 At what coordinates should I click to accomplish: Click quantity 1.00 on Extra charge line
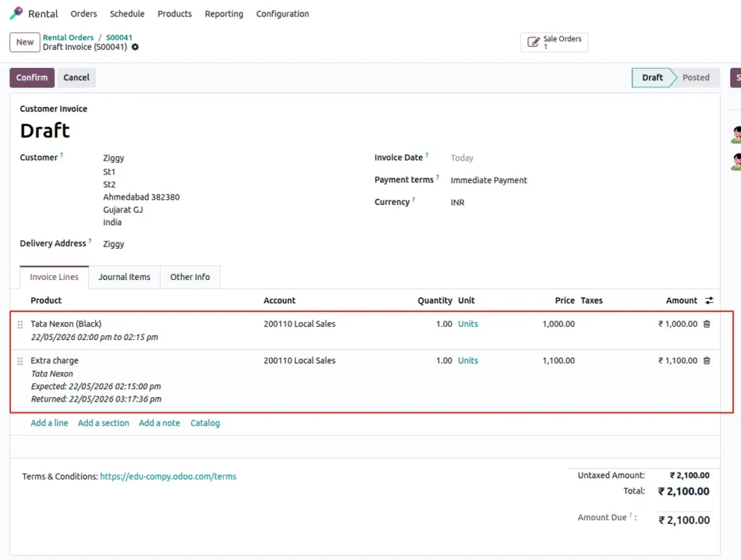pyautogui.click(x=444, y=360)
